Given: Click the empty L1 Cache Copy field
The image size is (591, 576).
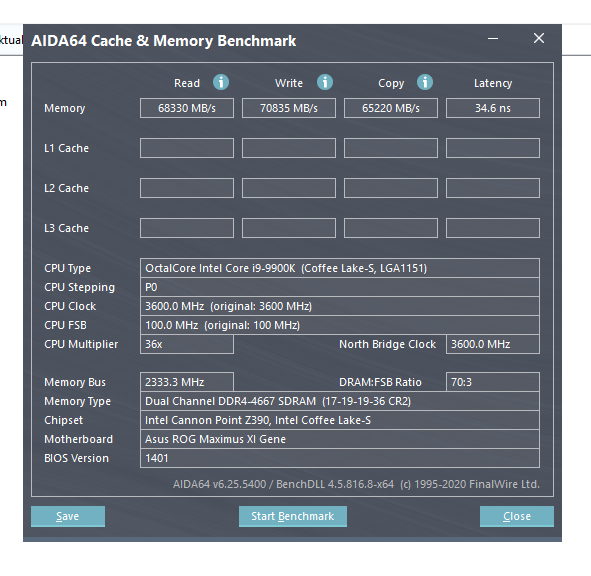Looking at the screenshot, I should (391, 148).
